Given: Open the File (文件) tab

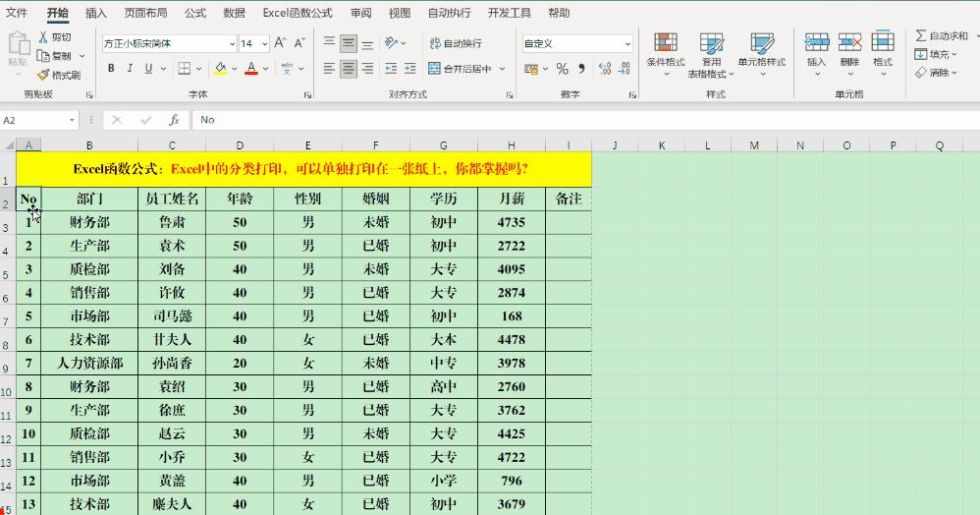Looking at the screenshot, I should coord(17,13).
